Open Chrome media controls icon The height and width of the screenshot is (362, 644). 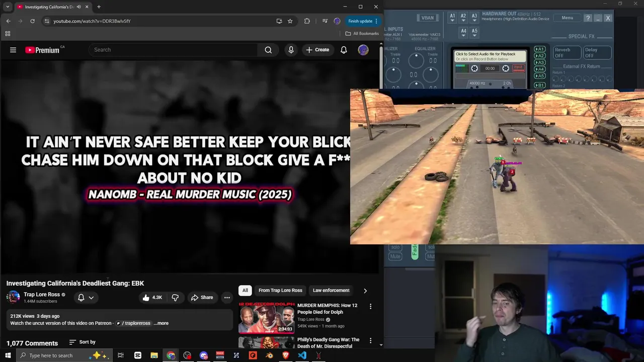click(x=325, y=21)
